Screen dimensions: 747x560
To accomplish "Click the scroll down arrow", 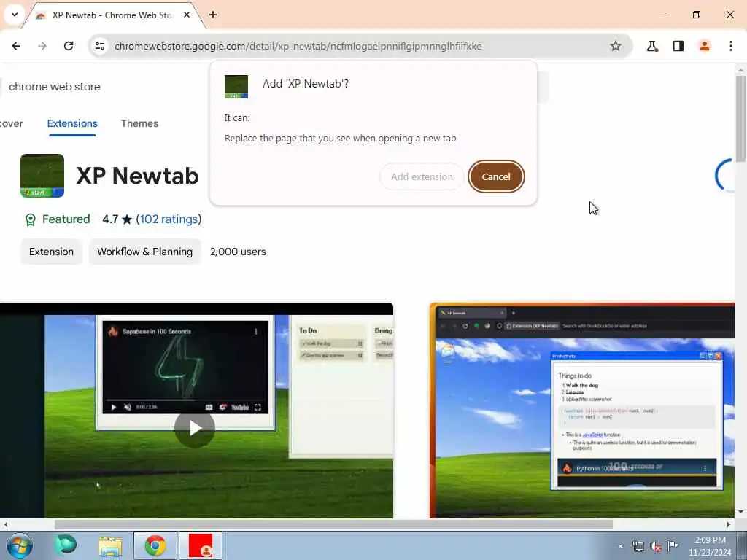I will click(740, 512).
